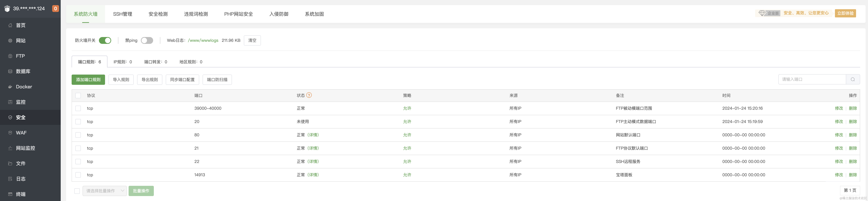The image size is (868, 201).
Task: Open the IP规则 tab
Action: click(123, 62)
